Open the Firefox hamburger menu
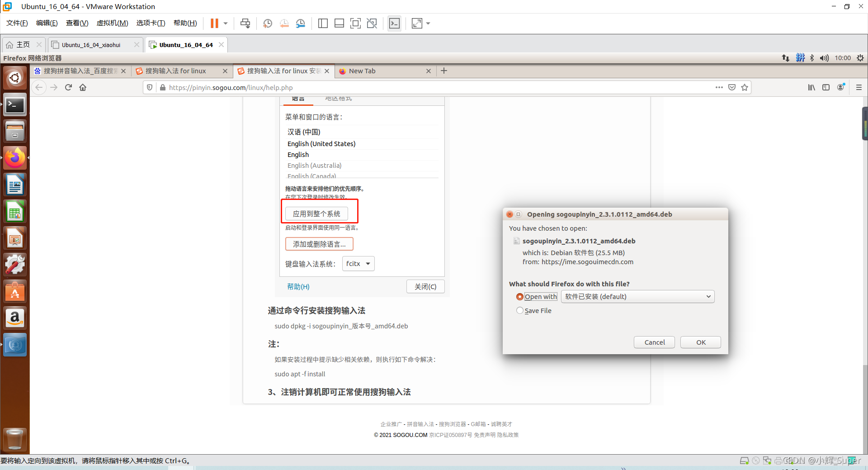The width and height of the screenshot is (868, 470). (x=859, y=87)
